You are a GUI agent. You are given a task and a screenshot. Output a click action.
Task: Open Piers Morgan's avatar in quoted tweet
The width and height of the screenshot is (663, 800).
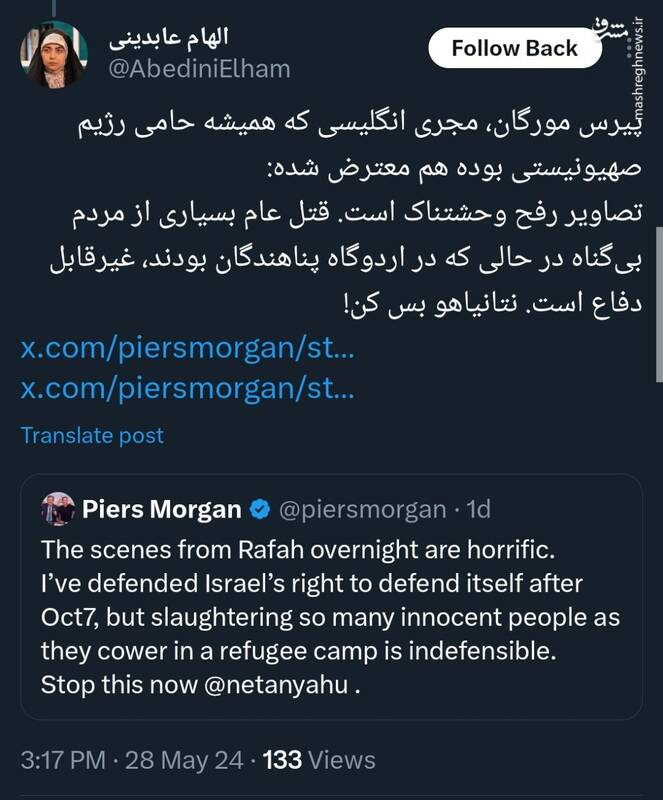(x=57, y=507)
